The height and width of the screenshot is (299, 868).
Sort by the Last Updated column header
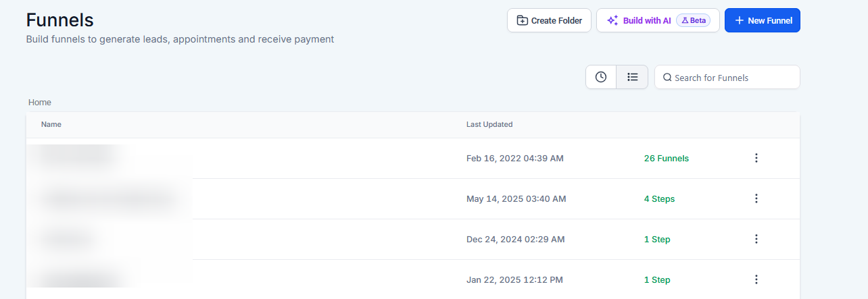click(489, 124)
